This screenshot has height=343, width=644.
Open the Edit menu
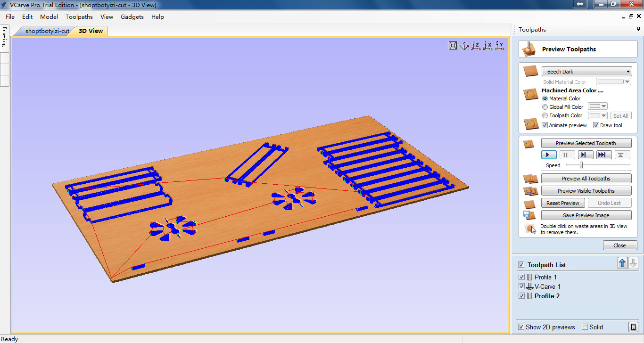pyautogui.click(x=27, y=16)
